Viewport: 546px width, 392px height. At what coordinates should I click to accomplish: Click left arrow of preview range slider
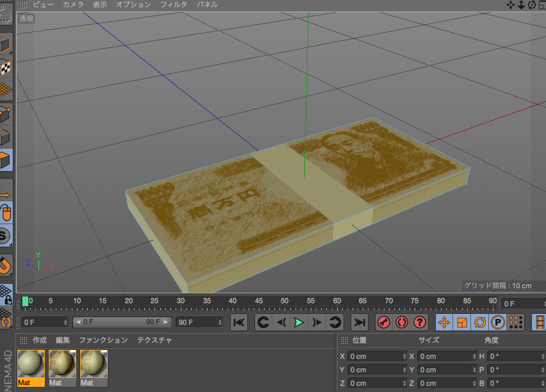pyautogui.click(x=78, y=322)
